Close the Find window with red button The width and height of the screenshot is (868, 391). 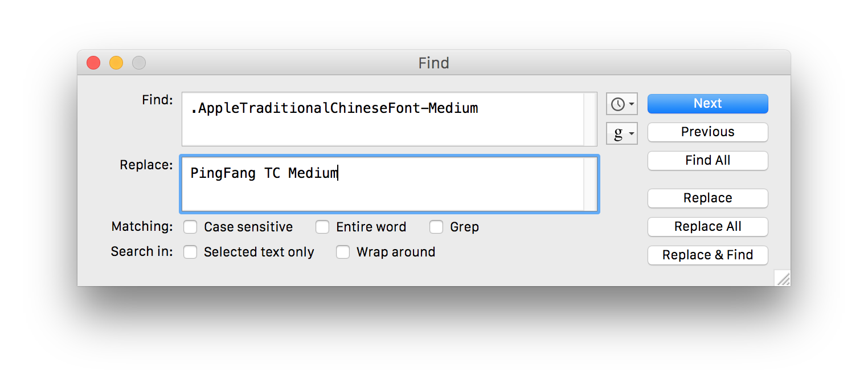(x=93, y=63)
